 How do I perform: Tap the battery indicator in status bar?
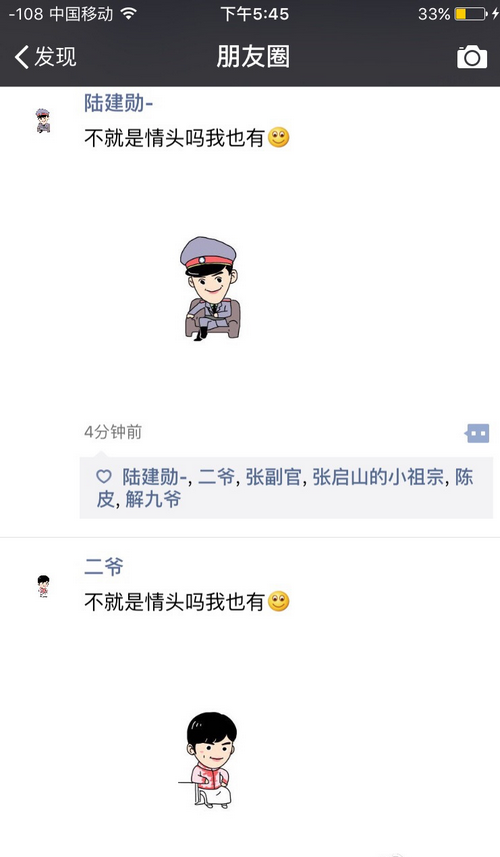[x=470, y=14]
